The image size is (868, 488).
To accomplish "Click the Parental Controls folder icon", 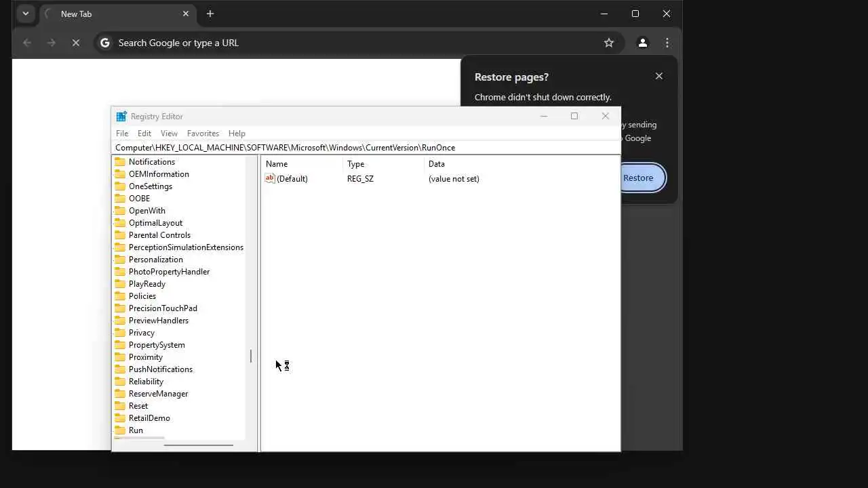I will 120,235.
